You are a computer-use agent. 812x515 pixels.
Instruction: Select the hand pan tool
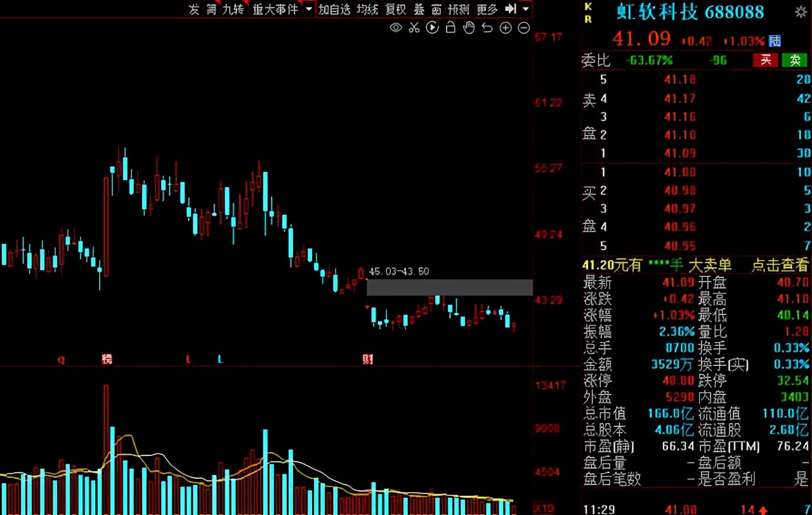pyautogui.click(x=469, y=27)
